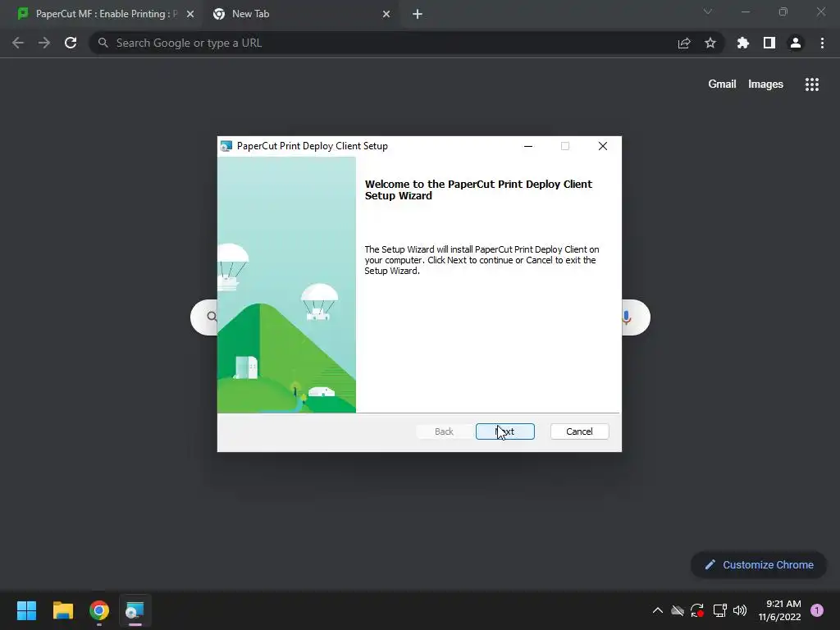The image size is (840, 630).
Task: Toggle Chrome side panel
Action: coord(769,43)
